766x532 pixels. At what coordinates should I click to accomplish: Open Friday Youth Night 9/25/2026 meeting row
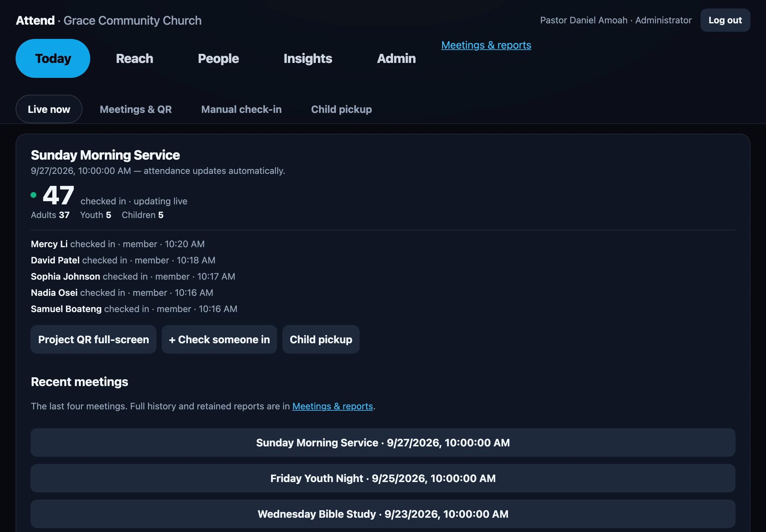tap(383, 478)
